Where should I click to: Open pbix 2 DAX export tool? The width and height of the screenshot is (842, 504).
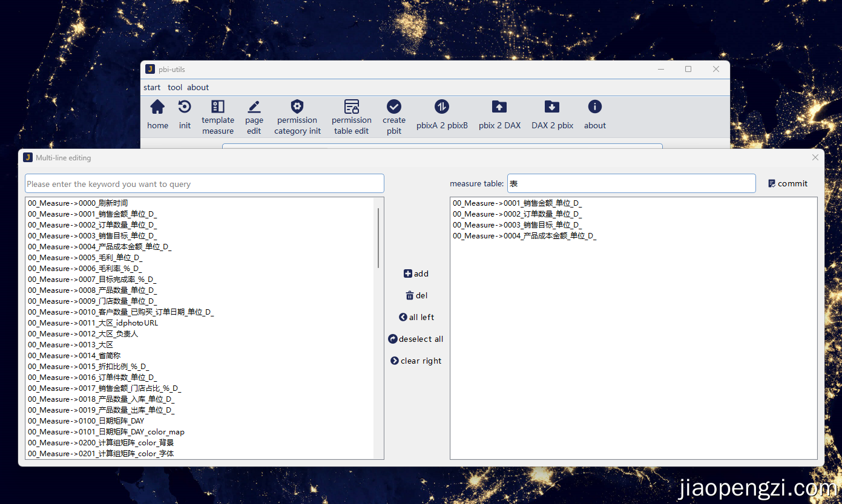(x=499, y=108)
